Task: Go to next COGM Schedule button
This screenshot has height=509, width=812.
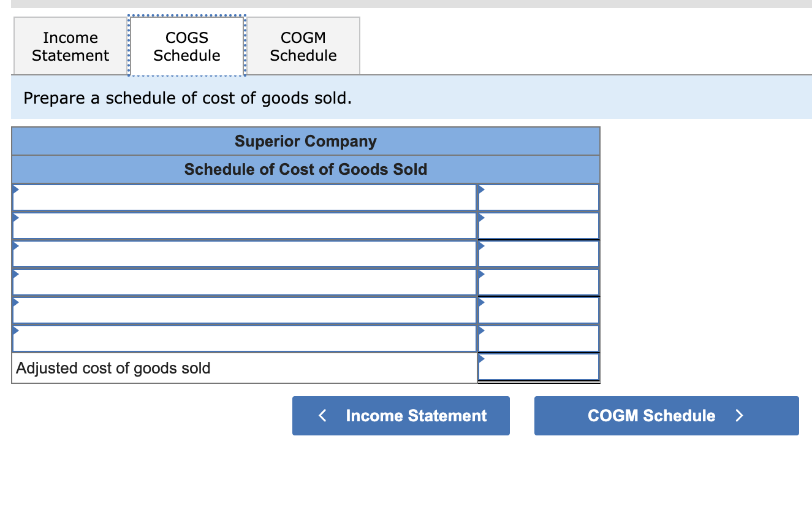Action: (x=666, y=416)
